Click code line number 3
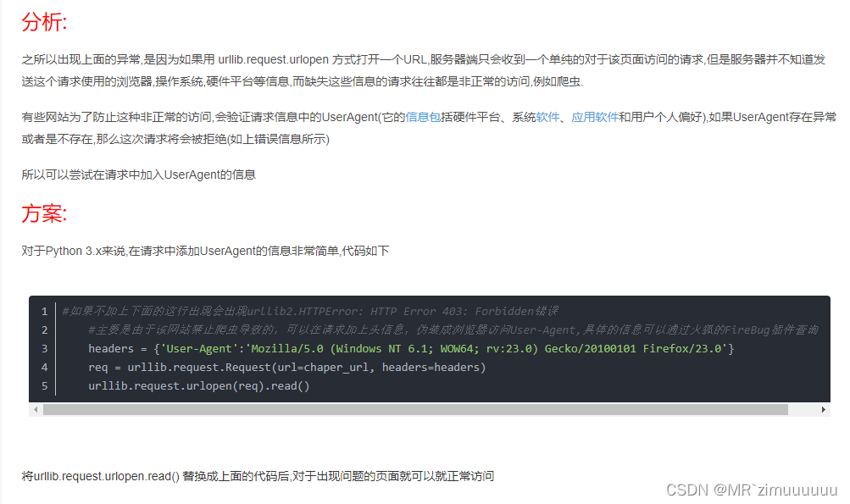The height and width of the screenshot is (504, 850). [44, 348]
